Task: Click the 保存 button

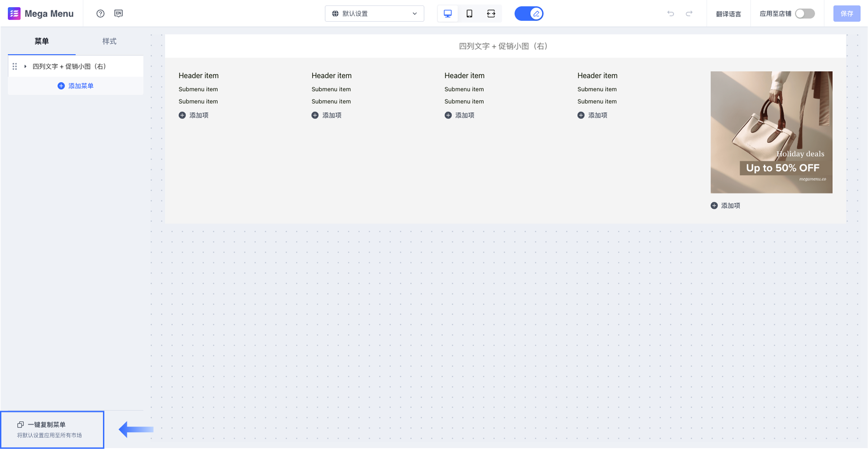Action: click(847, 14)
